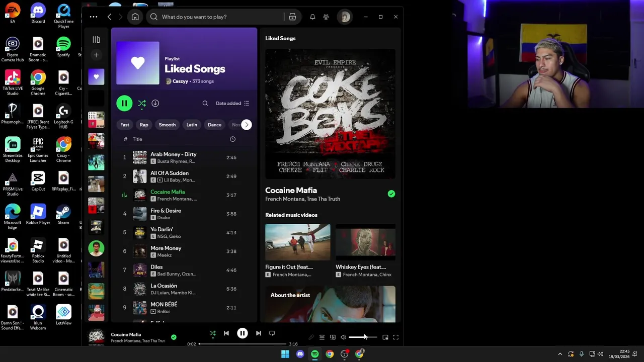Screen dimensions: 644x362
Task: Sort by the Title column header
Action: point(137,139)
